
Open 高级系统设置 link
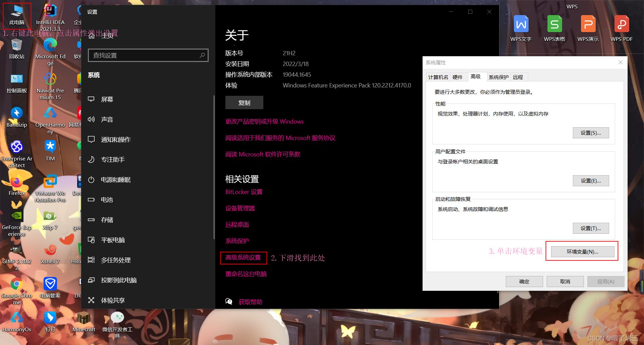click(x=243, y=258)
